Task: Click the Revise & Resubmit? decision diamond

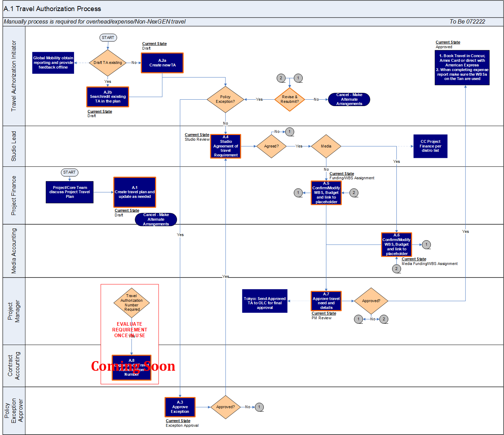Action: click(290, 99)
